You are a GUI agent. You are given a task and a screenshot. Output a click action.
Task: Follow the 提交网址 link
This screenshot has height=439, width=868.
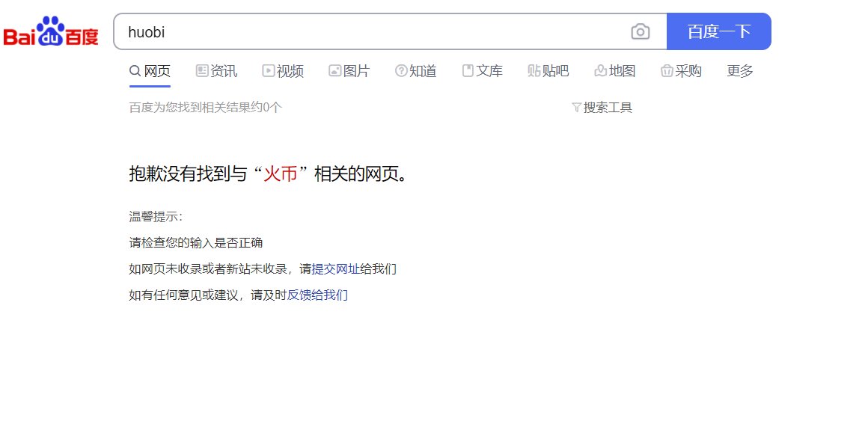(x=335, y=269)
